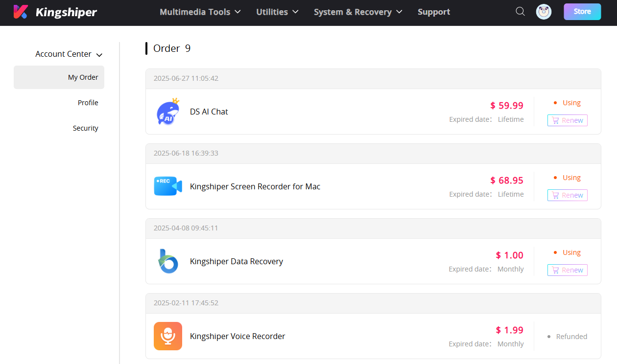Image resolution: width=617 pixels, height=364 pixels.
Task: Click Using status of Screen Recorder
Action: click(571, 178)
